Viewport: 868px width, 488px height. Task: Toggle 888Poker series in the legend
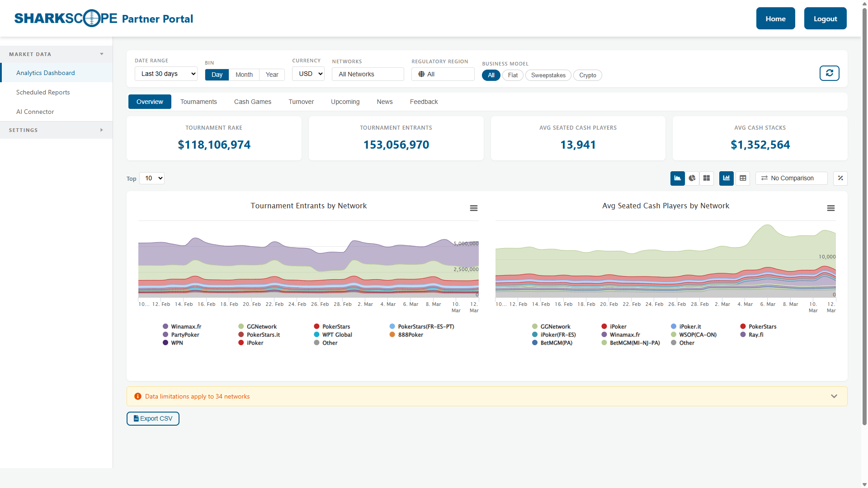coord(406,335)
